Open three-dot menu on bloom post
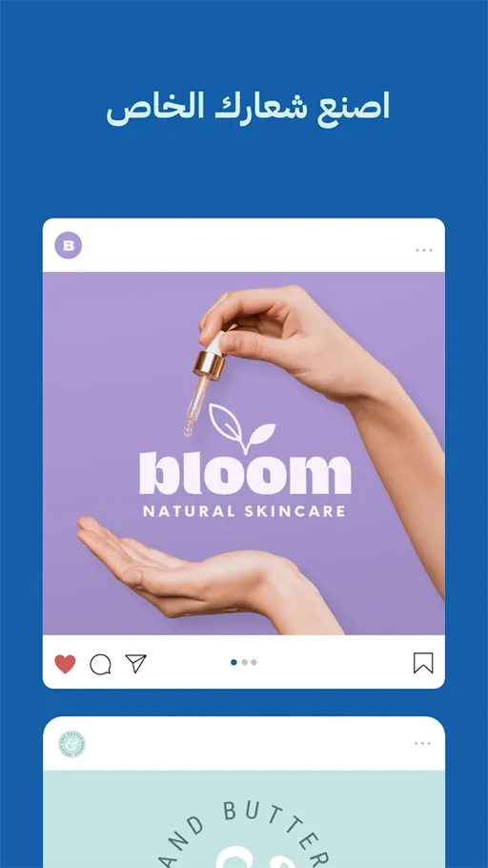 [x=424, y=250]
